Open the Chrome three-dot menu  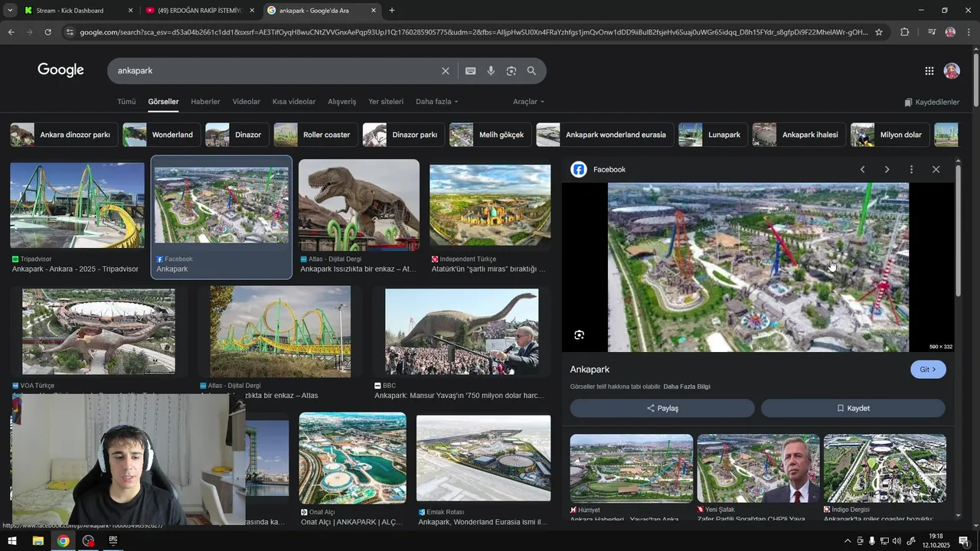[969, 32]
